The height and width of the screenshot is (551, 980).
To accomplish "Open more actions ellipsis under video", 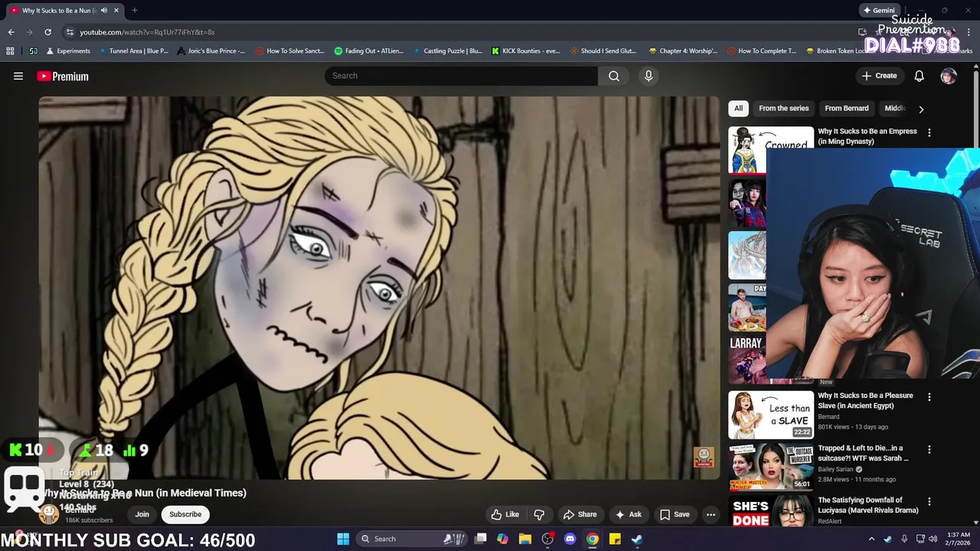I will point(710,514).
